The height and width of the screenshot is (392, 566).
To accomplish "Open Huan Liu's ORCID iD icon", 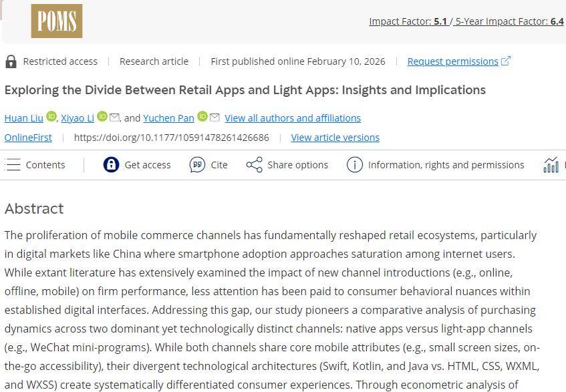I will (x=51, y=117).
